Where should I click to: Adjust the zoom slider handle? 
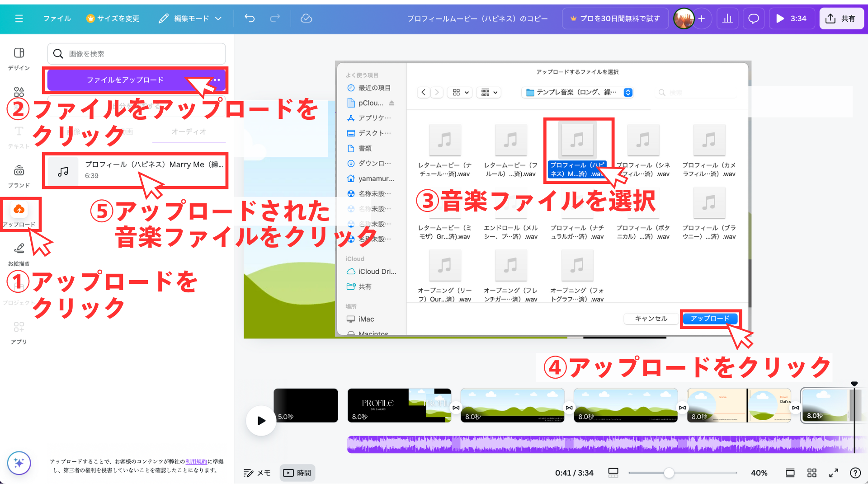[669, 473]
